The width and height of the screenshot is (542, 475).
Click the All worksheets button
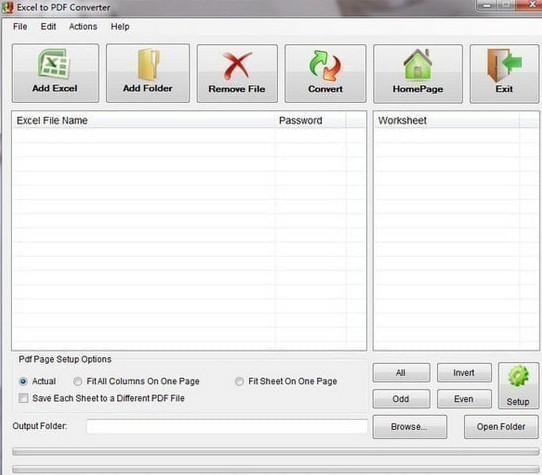pos(401,373)
